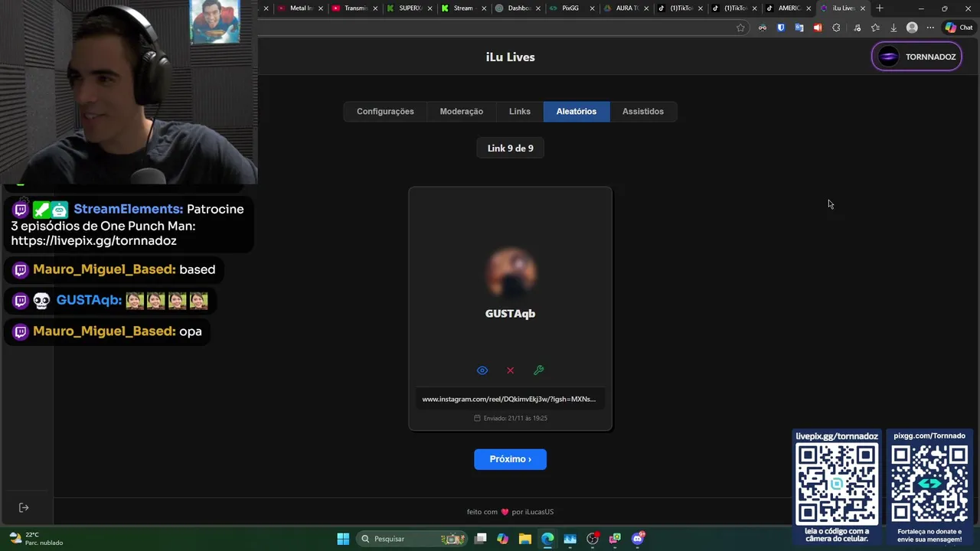The height and width of the screenshot is (551, 980).
Task: Open the Bitwarden shield extension icon
Action: (781, 28)
